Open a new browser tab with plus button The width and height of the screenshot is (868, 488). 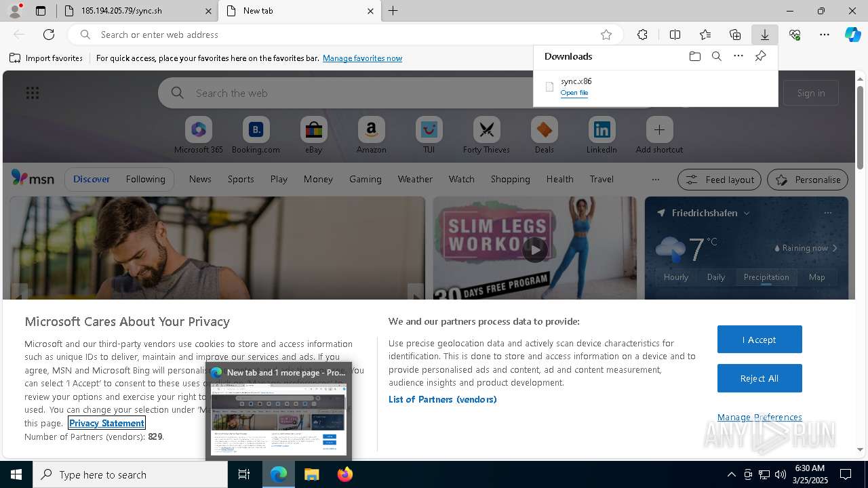tap(393, 11)
